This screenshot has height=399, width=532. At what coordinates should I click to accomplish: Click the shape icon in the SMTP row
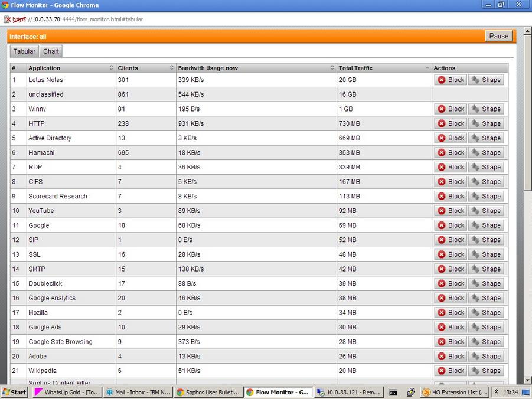(476, 269)
